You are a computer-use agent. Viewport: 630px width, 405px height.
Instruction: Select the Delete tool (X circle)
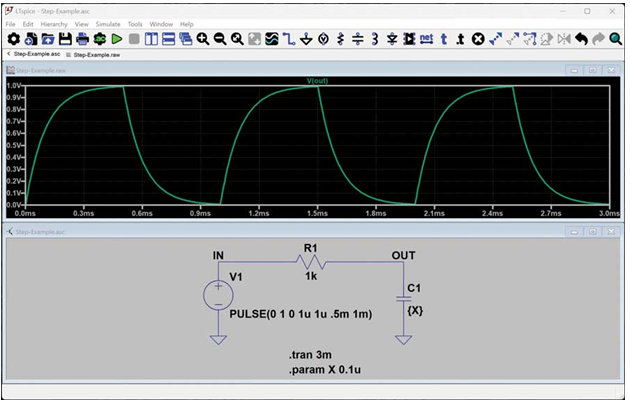pyautogui.click(x=478, y=39)
